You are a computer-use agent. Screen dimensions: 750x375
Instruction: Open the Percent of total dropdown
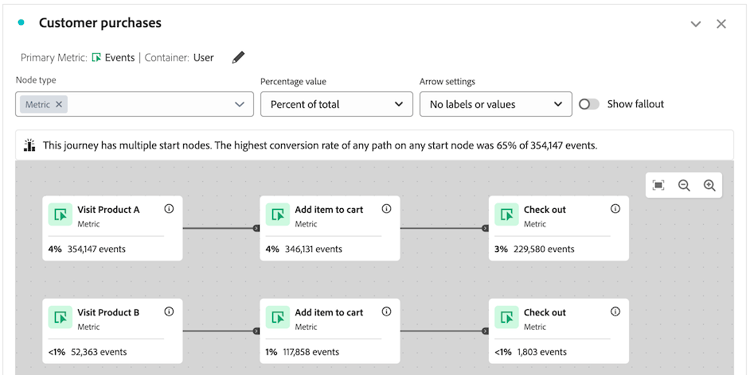click(x=336, y=104)
